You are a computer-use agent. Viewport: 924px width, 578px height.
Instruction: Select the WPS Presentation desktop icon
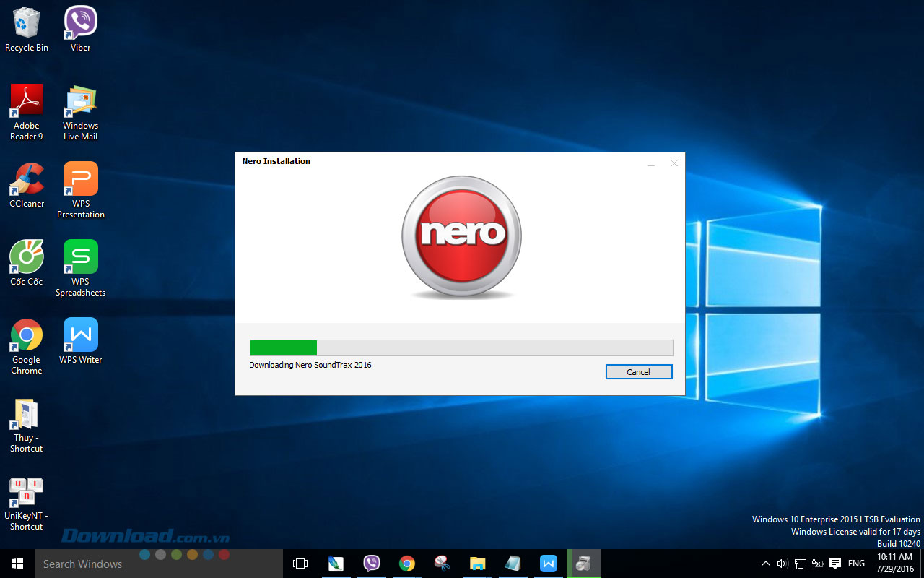(80, 189)
